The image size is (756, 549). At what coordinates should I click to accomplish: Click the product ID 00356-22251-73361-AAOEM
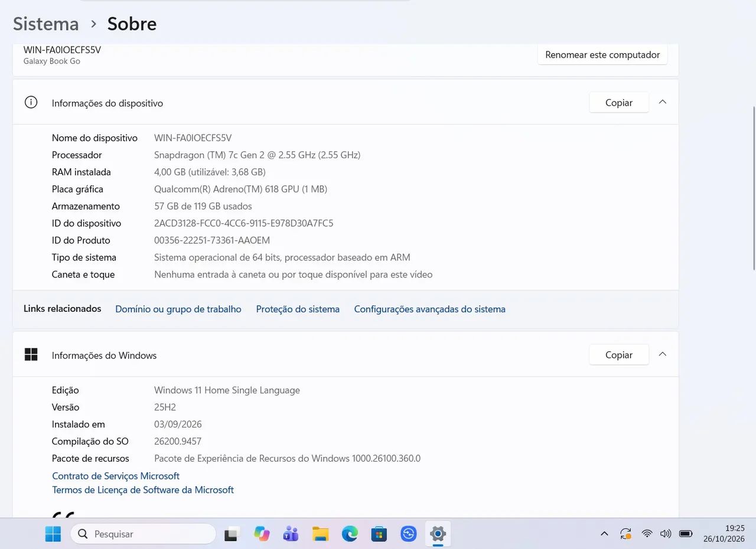(212, 240)
